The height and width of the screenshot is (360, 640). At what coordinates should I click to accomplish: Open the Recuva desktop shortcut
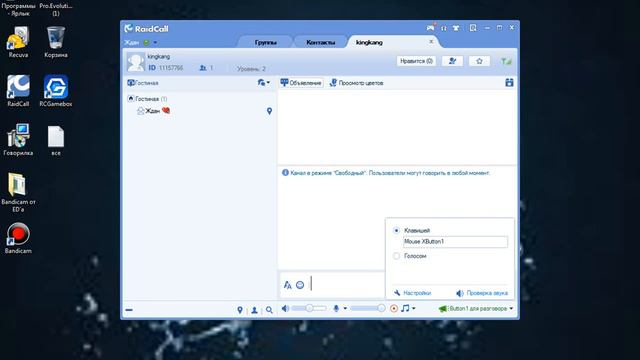click(18, 42)
